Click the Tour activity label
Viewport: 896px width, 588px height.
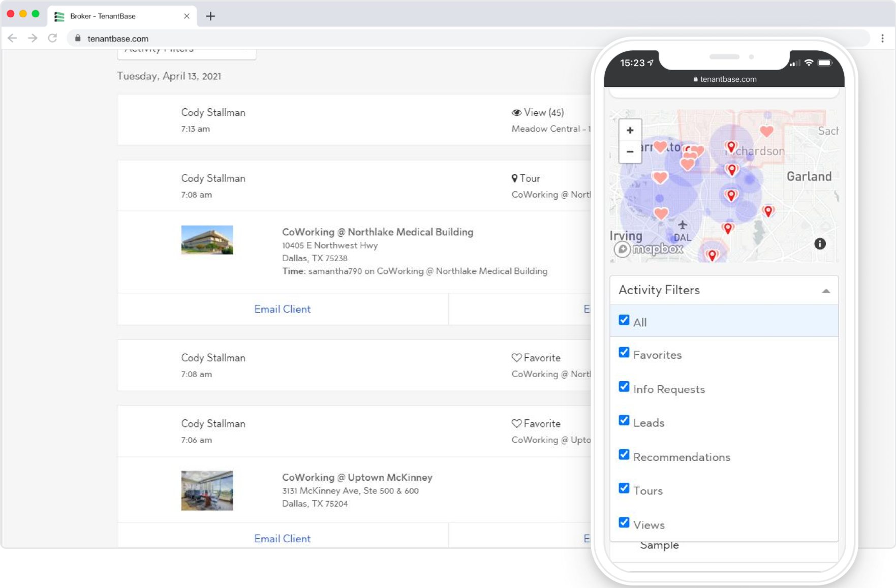point(530,178)
